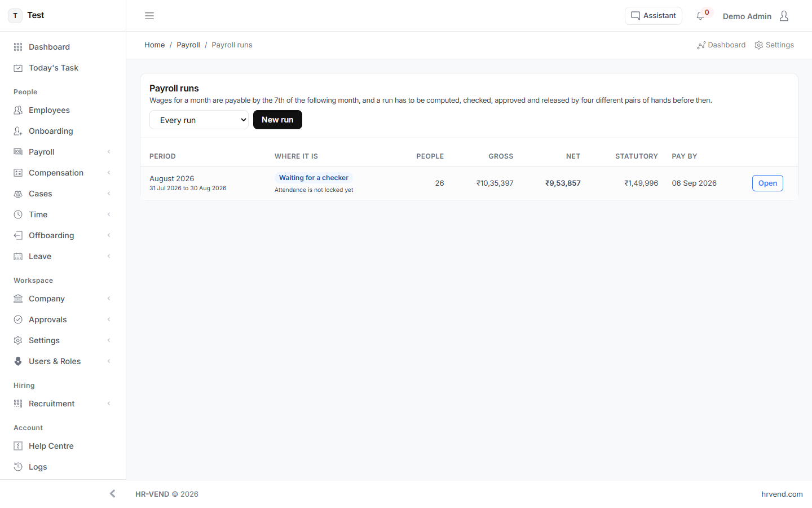
Task: Click the gross amount ₹10,35,397
Action: coord(495,183)
